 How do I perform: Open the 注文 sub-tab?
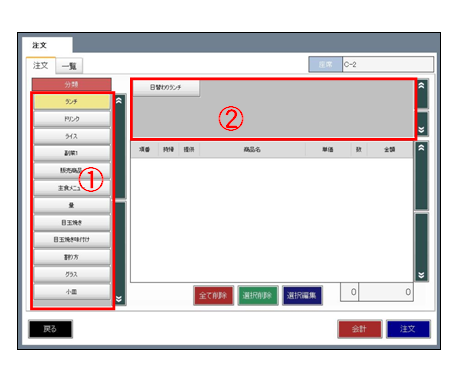point(41,65)
